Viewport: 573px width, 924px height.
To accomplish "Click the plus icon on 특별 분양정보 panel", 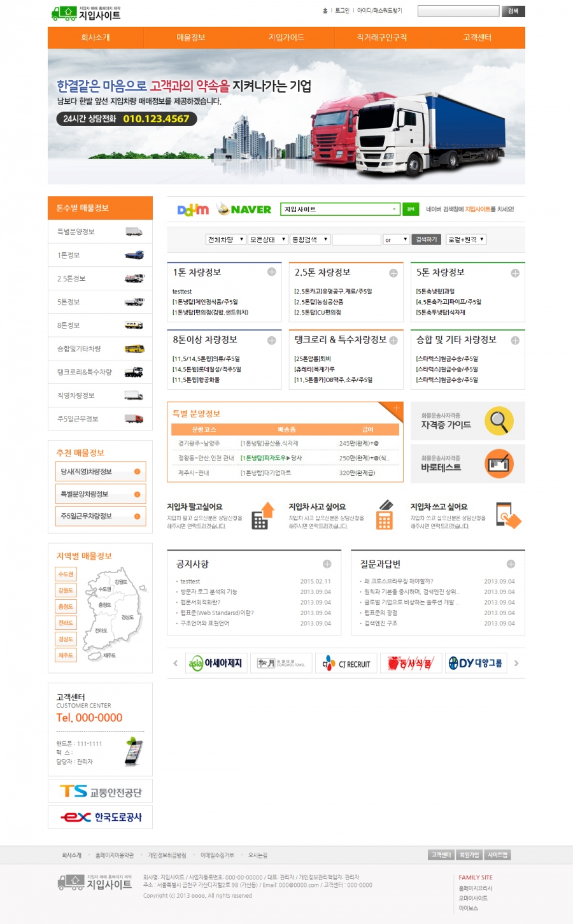I will tap(396, 408).
